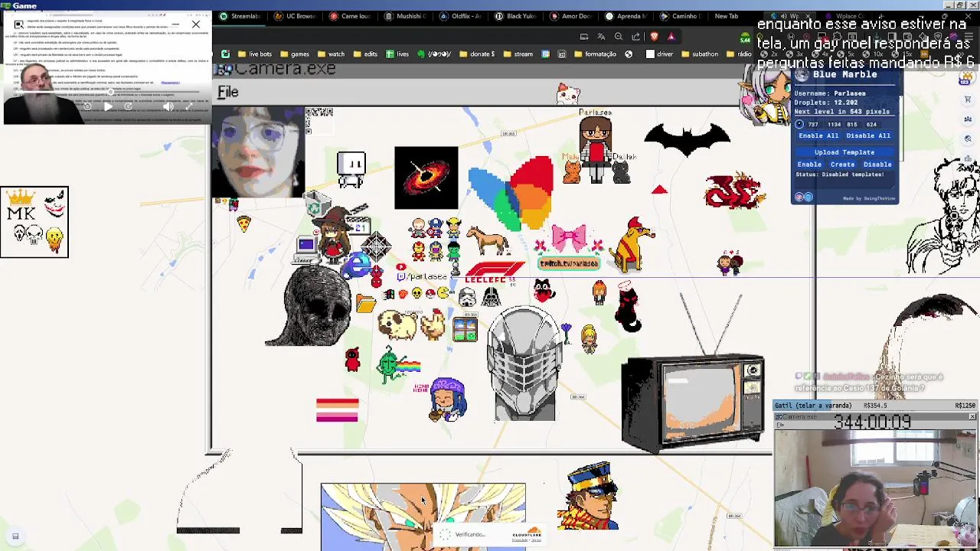Switch to the Black Yukon browser tab
980x551 pixels.
click(516, 16)
